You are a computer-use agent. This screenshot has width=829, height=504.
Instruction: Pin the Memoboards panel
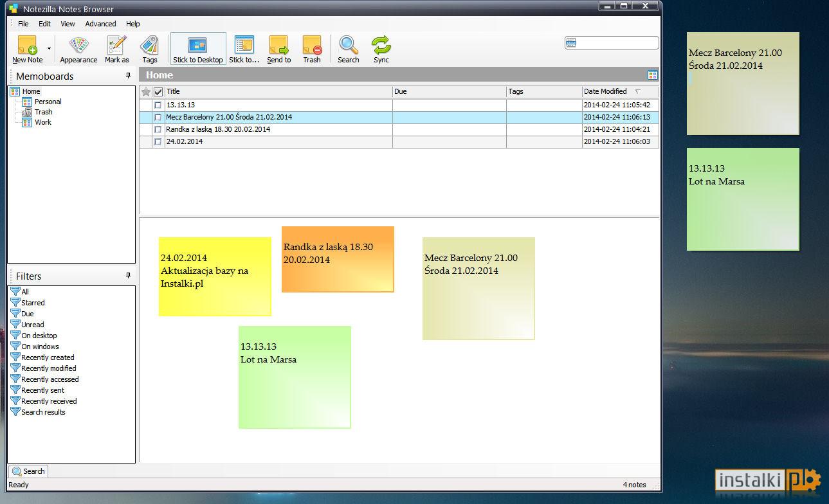click(x=128, y=76)
